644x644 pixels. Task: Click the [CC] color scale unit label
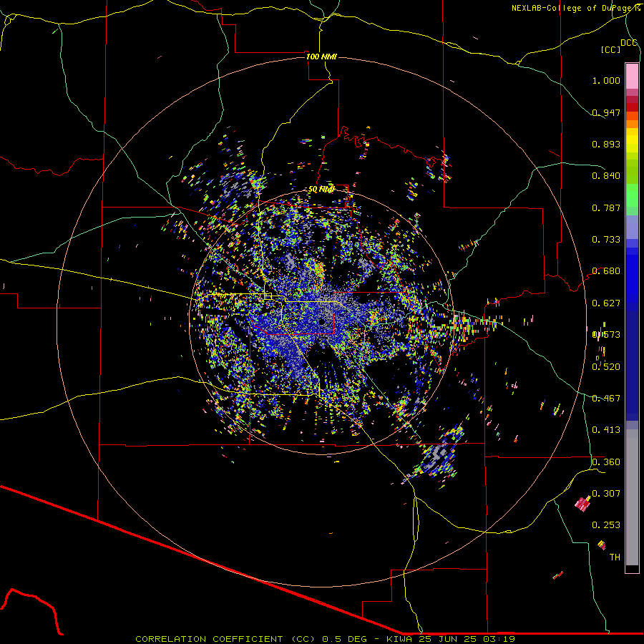pos(610,49)
